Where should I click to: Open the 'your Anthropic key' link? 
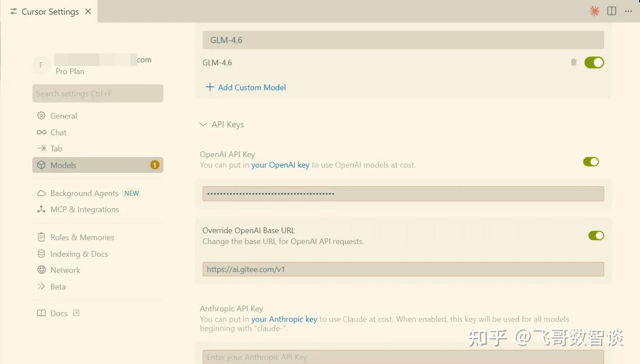coord(284,319)
